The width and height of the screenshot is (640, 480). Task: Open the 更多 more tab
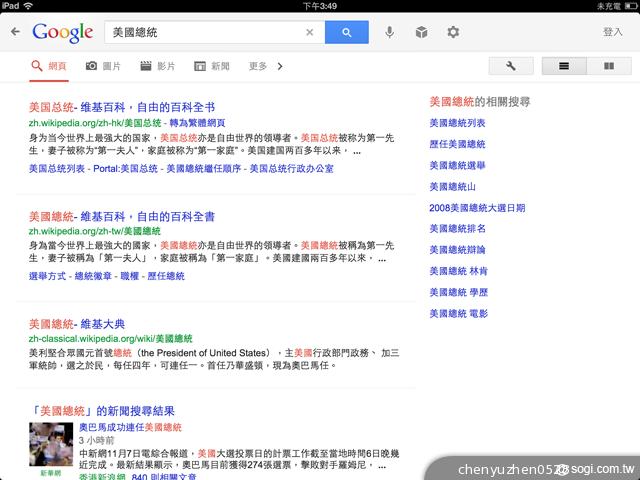(258, 66)
